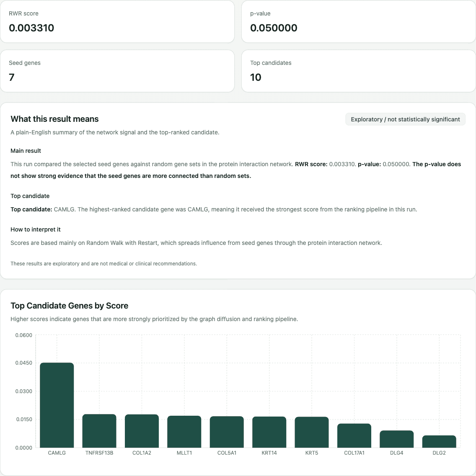Select the MLLT1 bar in the chart
Image resolution: width=476 pixels, height=476 pixels.
[184, 432]
